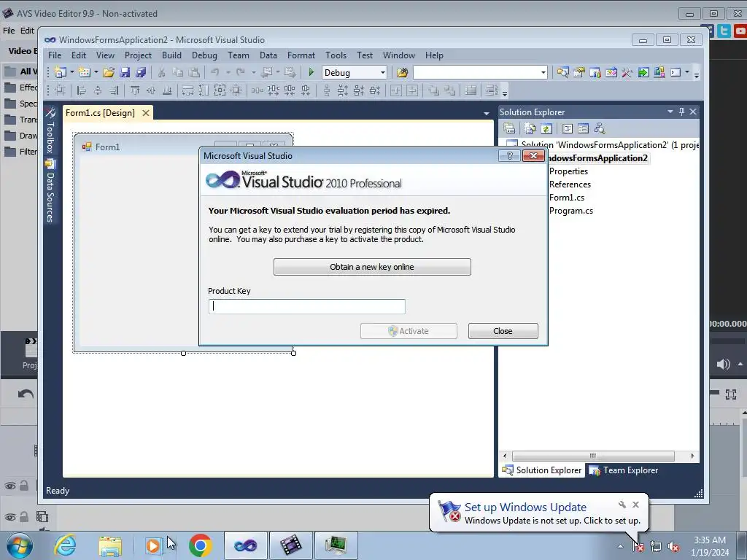Click the Align Lefts layout icon

tap(82, 90)
